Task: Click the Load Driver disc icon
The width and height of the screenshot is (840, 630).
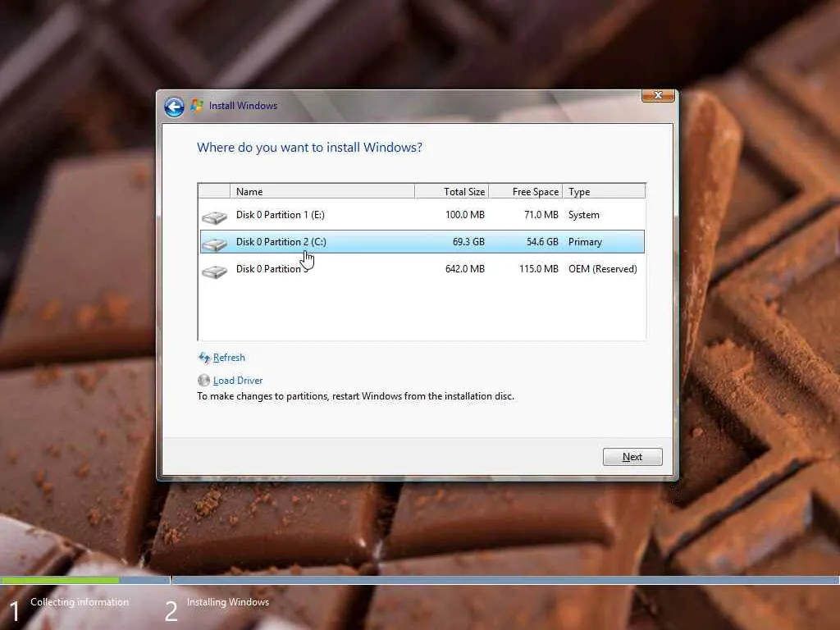Action: (x=203, y=381)
